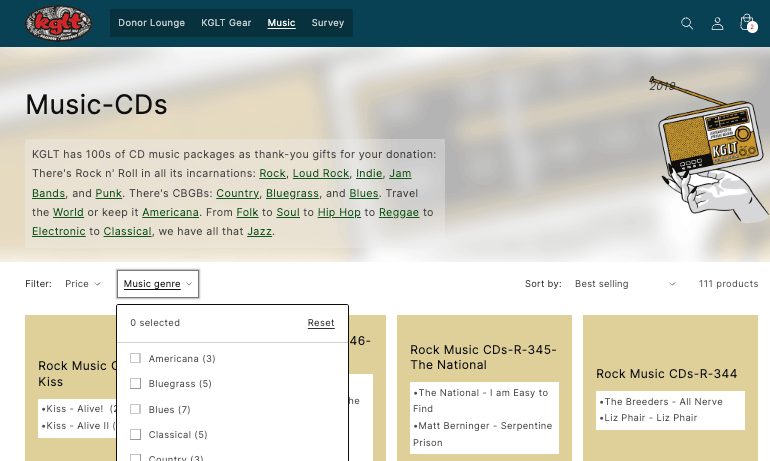
Task: Check the Blues genre checkbox
Action: (x=135, y=409)
